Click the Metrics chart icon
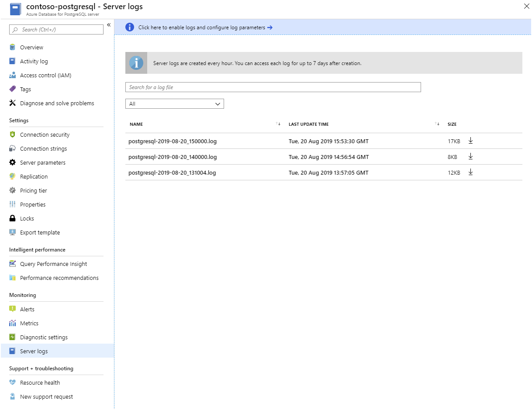The width and height of the screenshot is (532, 410). click(12, 323)
